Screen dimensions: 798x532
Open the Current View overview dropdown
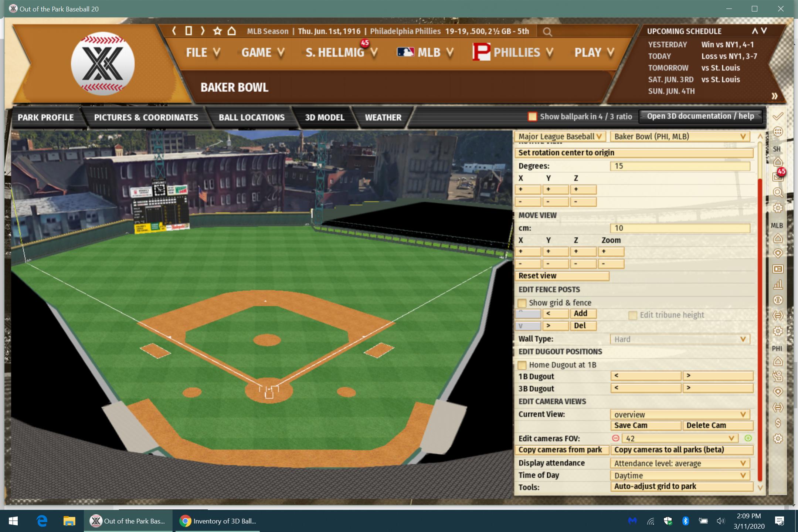click(x=680, y=415)
